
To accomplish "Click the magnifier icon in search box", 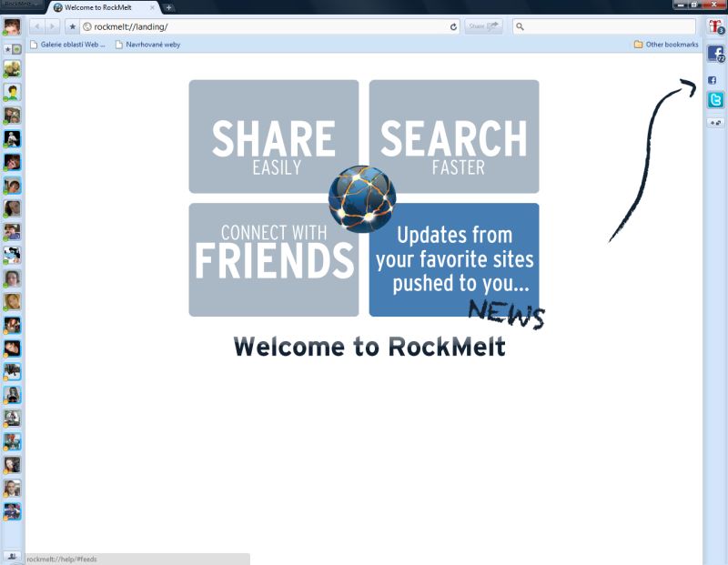I will point(520,26).
